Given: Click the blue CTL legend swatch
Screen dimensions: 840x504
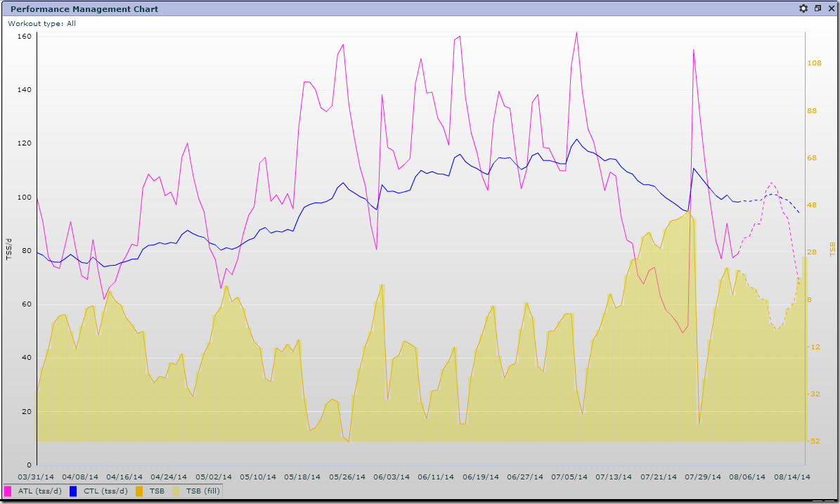Looking at the screenshot, I should [74, 491].
